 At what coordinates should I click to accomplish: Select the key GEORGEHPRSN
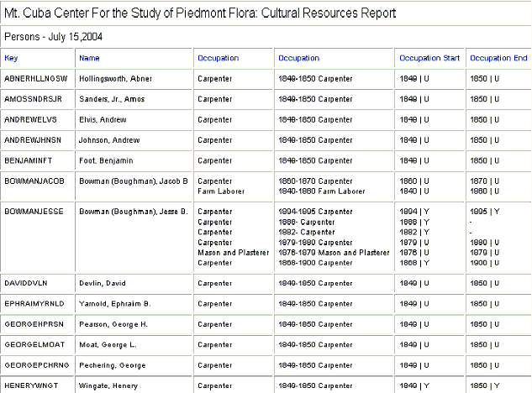point(34,324)
